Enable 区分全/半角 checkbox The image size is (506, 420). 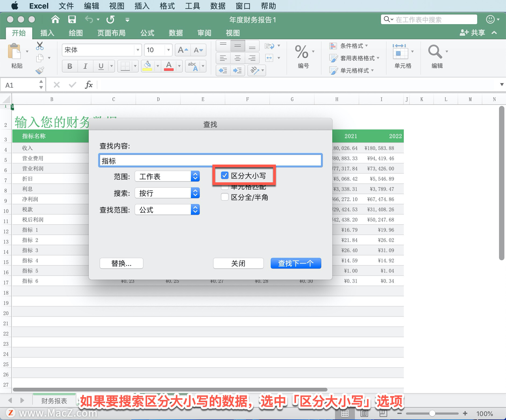pyautogui.click(x=225, y=197)
